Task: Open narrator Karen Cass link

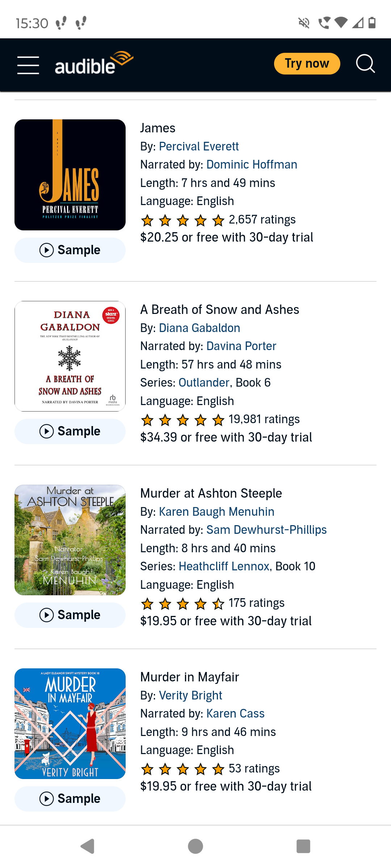Action: point(235,714)
